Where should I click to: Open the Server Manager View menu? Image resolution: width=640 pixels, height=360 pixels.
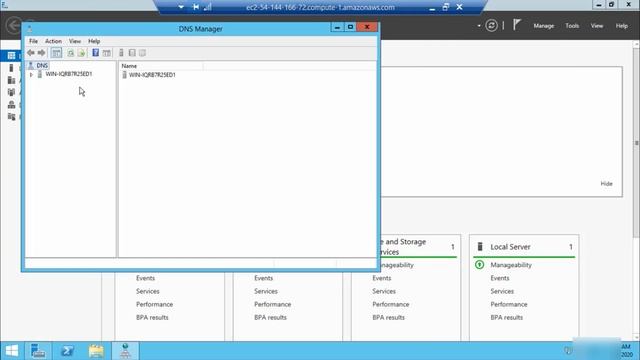[597, 26]
